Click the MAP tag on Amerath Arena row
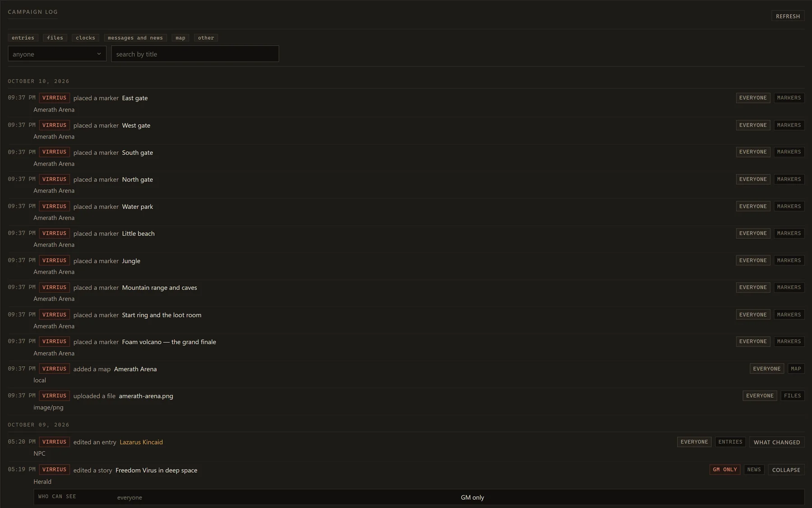The image size is (812, 508). tap(796, 369)
